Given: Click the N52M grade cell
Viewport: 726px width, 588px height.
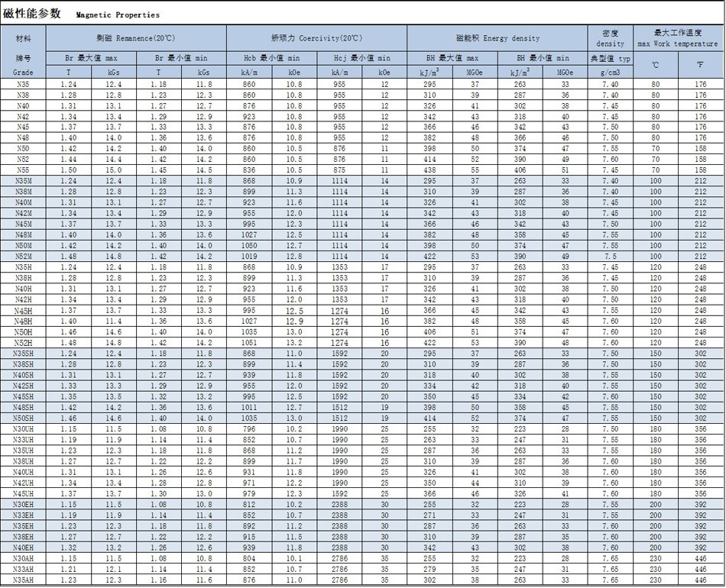Looking at the screenshot, I should point(23,257).
